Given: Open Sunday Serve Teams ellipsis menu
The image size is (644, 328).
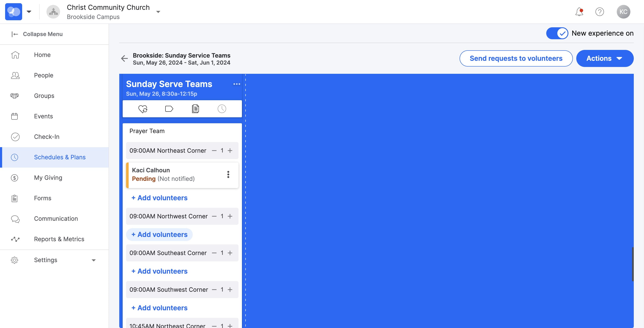Looking at the screenshot, I should (x=237, y=84).
